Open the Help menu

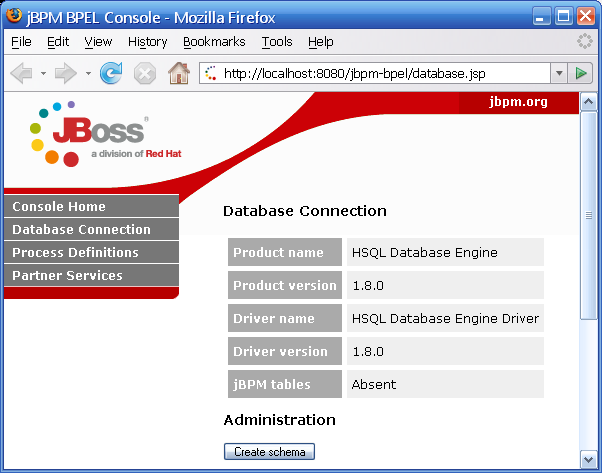320,41
